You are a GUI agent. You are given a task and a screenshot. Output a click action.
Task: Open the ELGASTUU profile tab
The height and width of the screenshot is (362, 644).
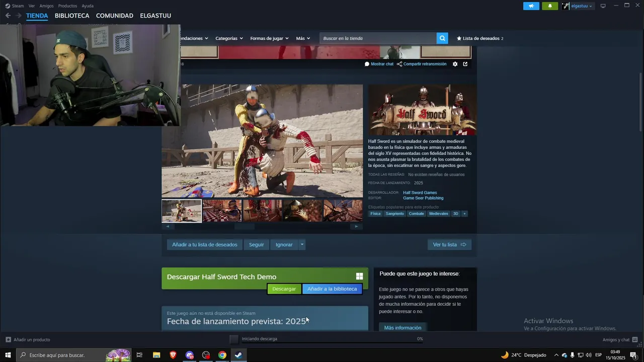(155, 16)
